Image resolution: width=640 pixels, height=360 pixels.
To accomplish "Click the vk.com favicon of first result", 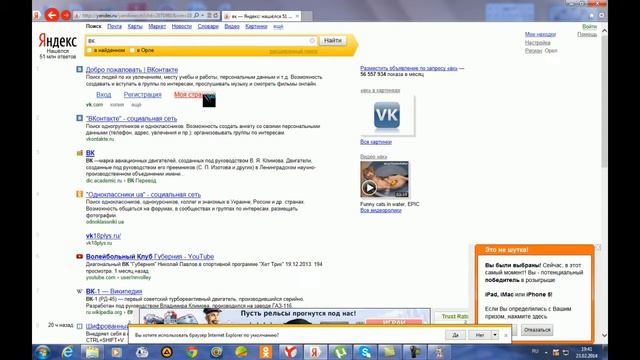I will 80,69.
